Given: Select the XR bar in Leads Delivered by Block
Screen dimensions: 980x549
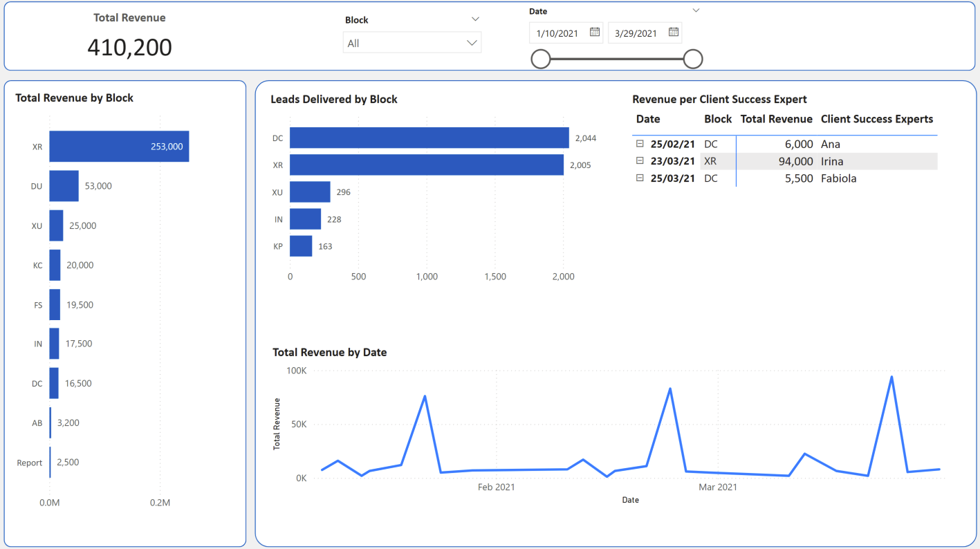Looking at the screenshot, I should point(427,165).
